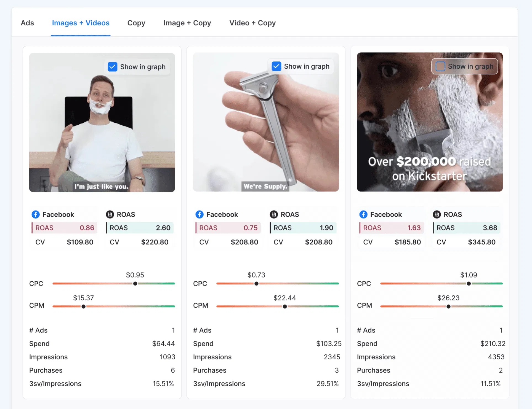Click the $0.95 CPC slider handle
This screenshot has height=409, width=532.
click(135, 284)
